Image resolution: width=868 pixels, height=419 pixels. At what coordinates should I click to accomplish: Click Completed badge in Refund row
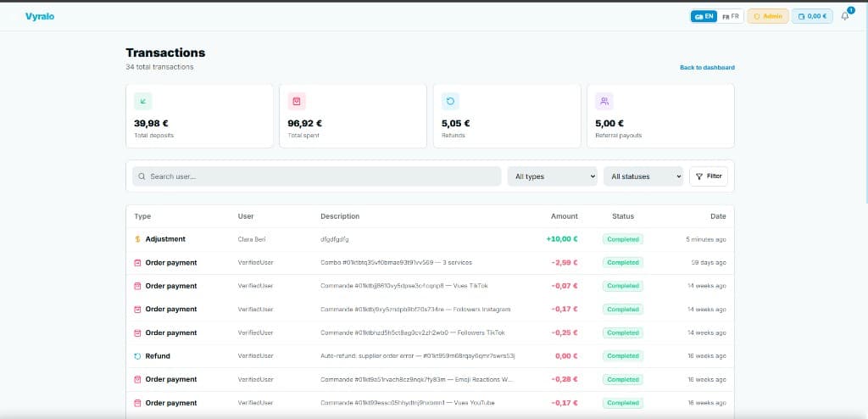[x=623, y=356]
